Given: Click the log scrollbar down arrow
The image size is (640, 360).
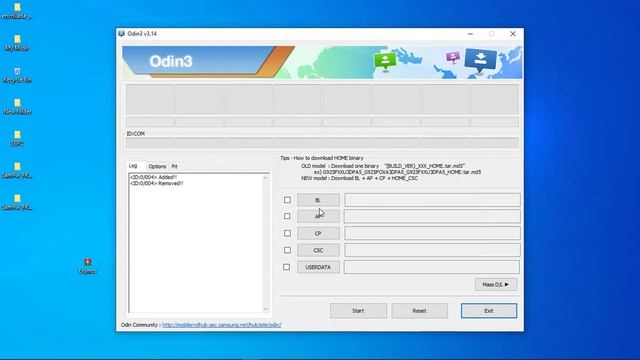Looking at the screenshot, I should pyautogui.click(x=266, y=309).
